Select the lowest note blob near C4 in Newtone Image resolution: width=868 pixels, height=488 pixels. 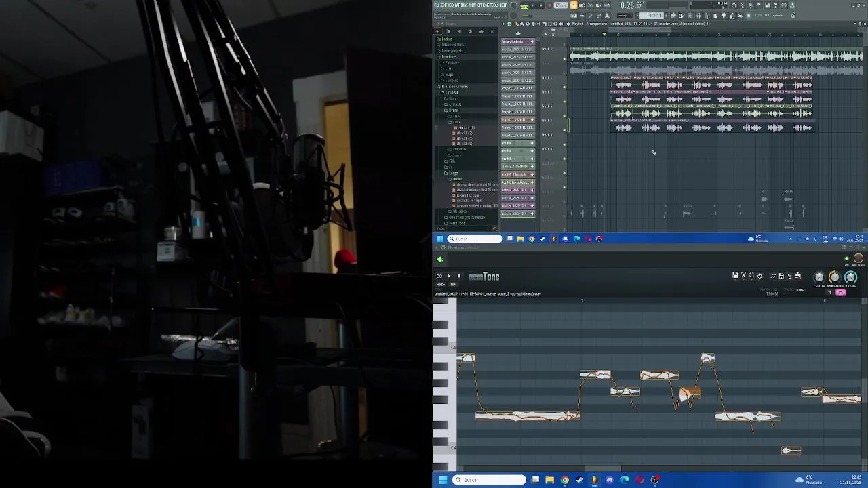(791, 451)
